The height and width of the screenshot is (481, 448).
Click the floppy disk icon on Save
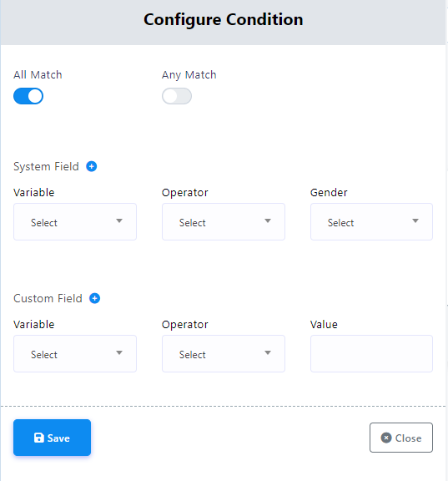click(39, 438)
